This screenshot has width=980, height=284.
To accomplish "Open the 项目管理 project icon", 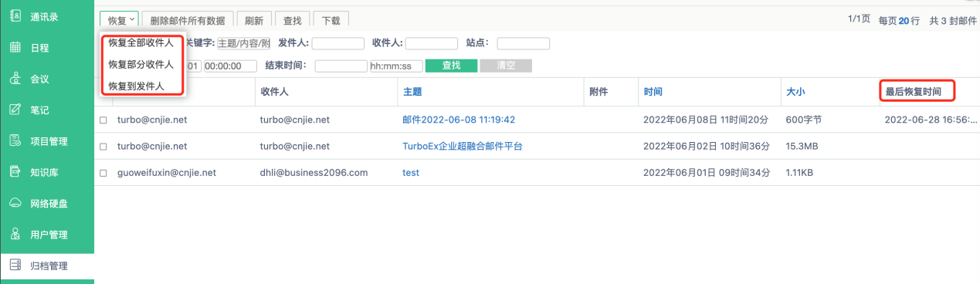I will coord(15,141).
